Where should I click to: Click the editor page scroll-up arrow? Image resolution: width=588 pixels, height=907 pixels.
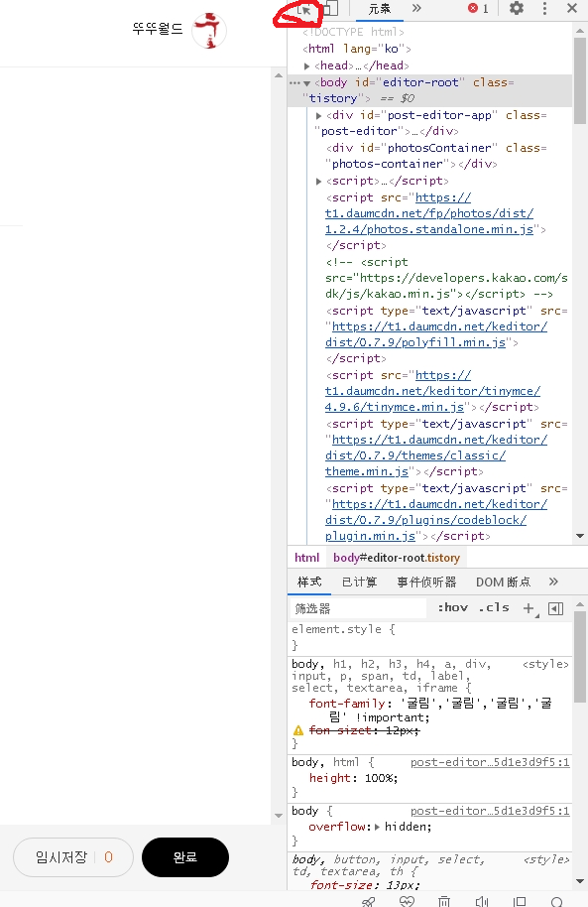click(279, 75)
